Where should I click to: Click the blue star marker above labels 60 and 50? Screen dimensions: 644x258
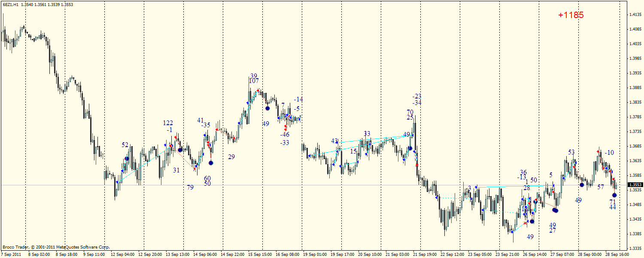pos(211,163)
